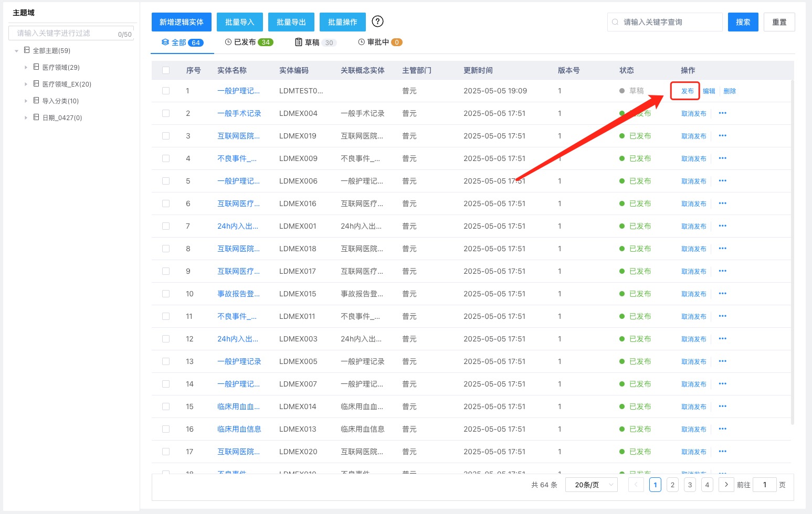Viewport: 812px width, 514px height.
Task: Expand the 医疗领域_EX(20) tree node
Action: [x=26, y=84]
